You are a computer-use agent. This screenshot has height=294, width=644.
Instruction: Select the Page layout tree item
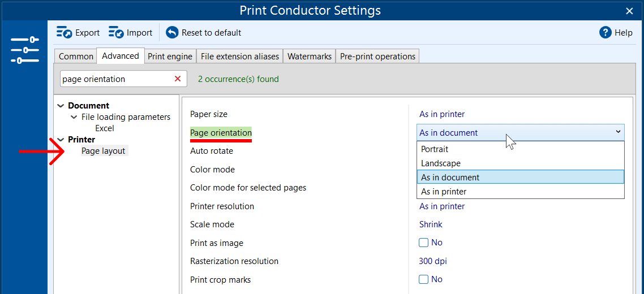pyautogui.click(x=103, y=151)
